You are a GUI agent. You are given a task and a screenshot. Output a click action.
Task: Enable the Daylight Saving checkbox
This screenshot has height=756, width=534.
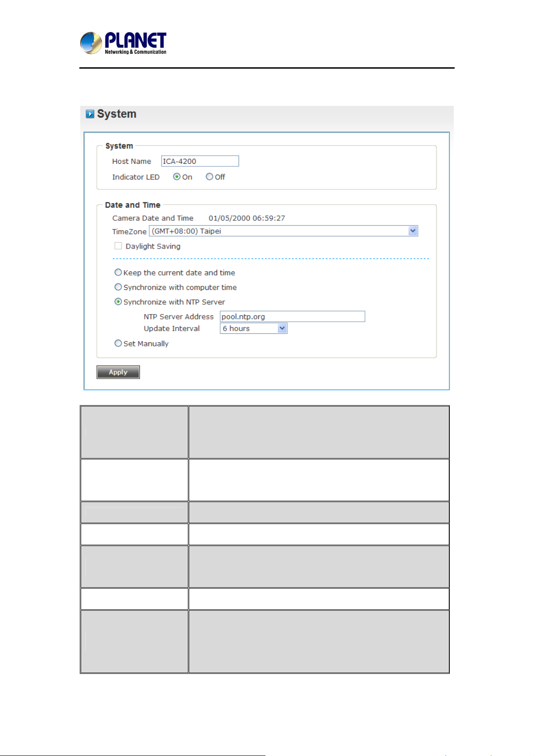118,246
